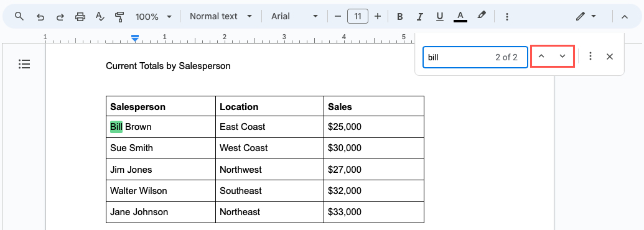The width and height of the screenshot is (644, 230).
Task: Click the Jim Jones cell
Action: coord(161,169)
